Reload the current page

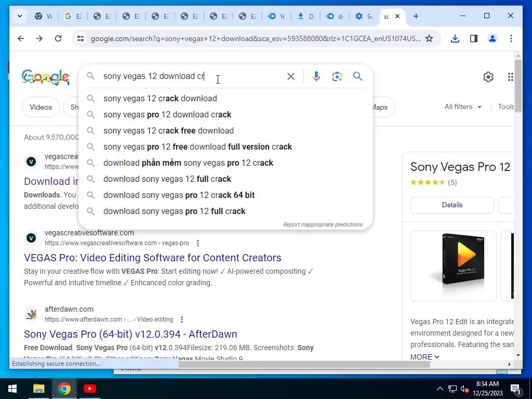(58, 38)
